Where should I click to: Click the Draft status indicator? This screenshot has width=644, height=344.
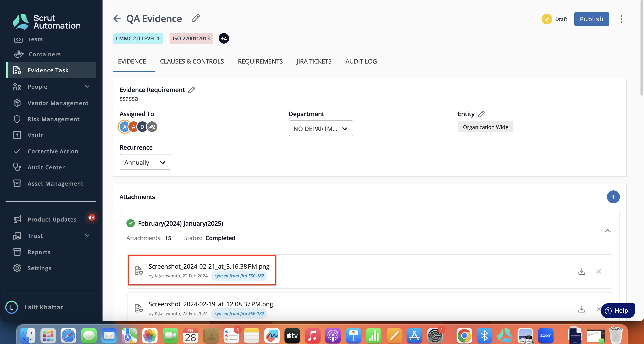pos(554,19)
